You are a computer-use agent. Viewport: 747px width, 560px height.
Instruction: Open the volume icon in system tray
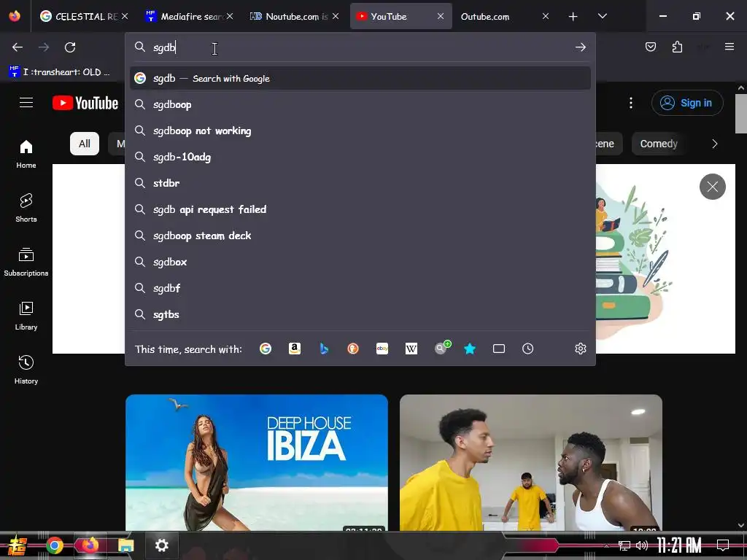pyautogui.click(x=642, y=545)
